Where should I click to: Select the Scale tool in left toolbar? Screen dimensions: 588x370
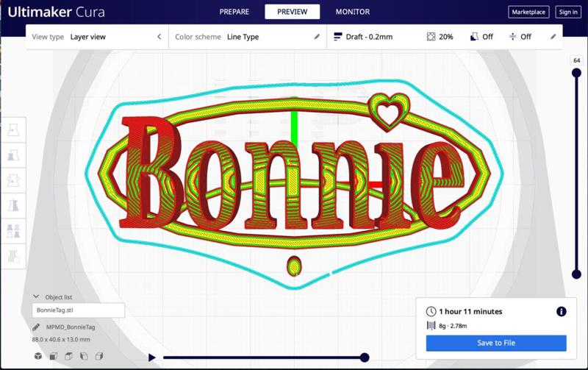pyautogui.click(x=13, y=155)
